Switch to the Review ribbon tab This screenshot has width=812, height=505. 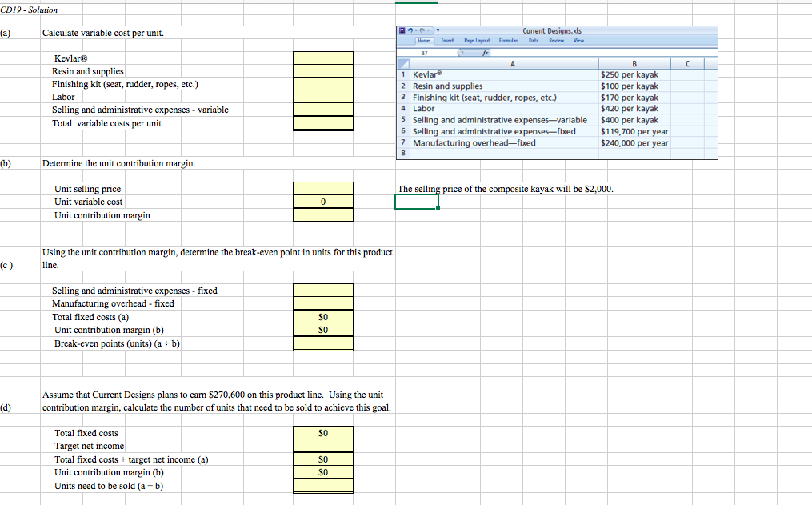555,40
